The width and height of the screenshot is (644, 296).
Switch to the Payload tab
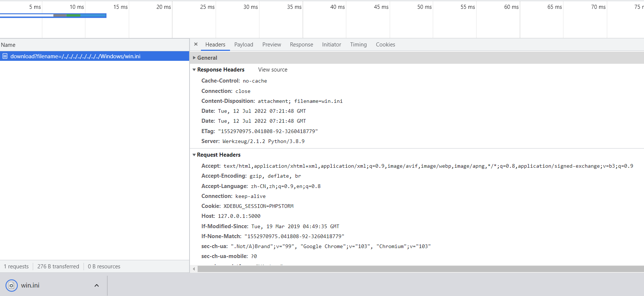(244, 45)
